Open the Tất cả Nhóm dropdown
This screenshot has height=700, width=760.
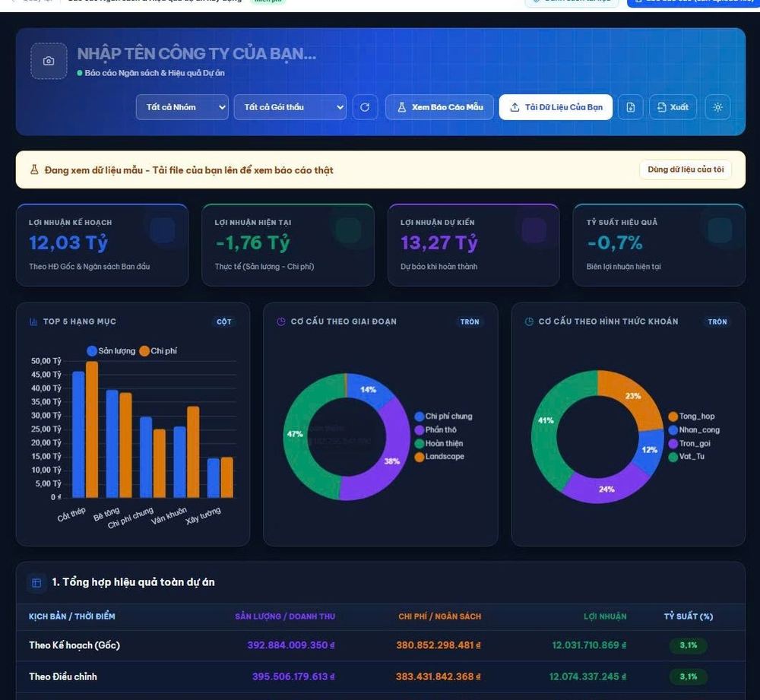pos(182,107)
